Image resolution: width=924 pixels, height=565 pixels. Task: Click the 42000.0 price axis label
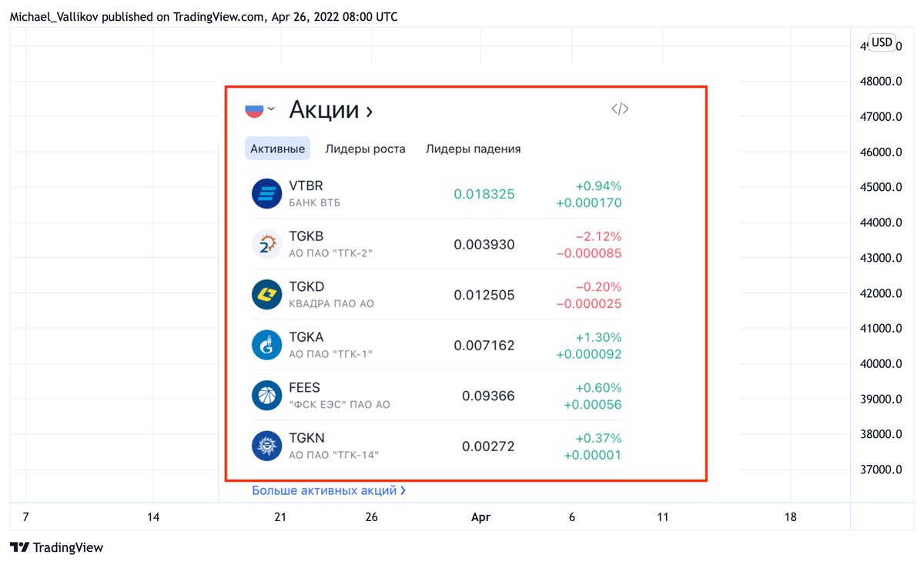click(881, 293)
